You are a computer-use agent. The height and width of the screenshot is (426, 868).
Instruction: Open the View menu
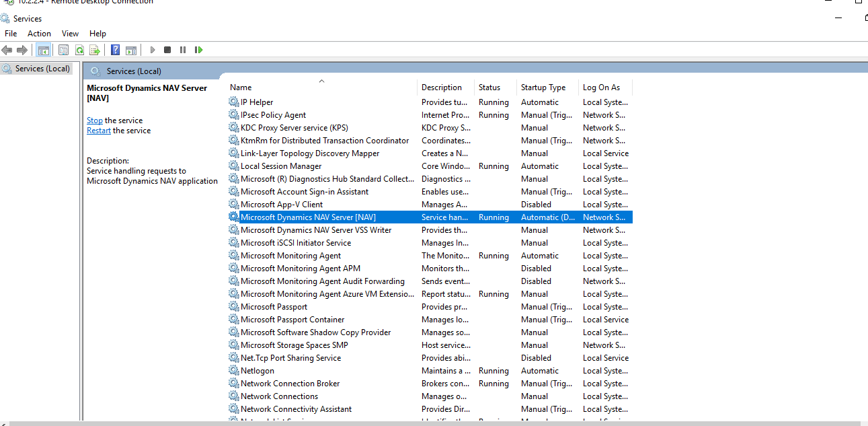[x=70, y=33]
